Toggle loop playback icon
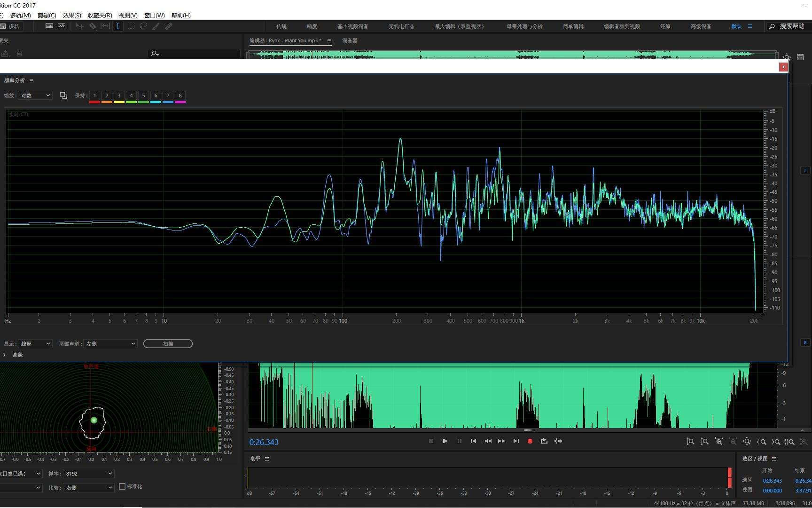Screen dimensions: 812x508 (x=544, y=441)
